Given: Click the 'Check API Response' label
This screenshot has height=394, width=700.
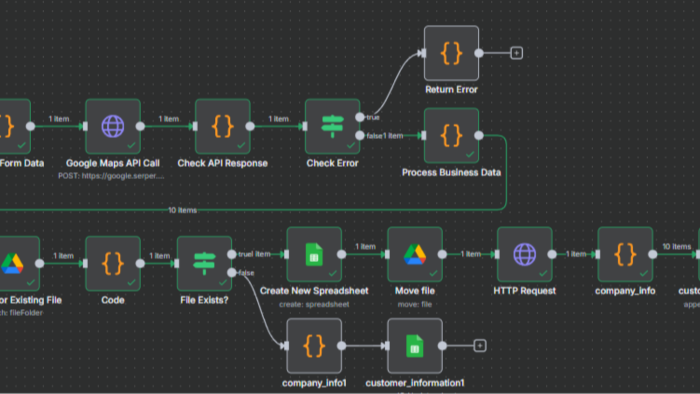Looking at the screenshot, I should coord(223,163).
